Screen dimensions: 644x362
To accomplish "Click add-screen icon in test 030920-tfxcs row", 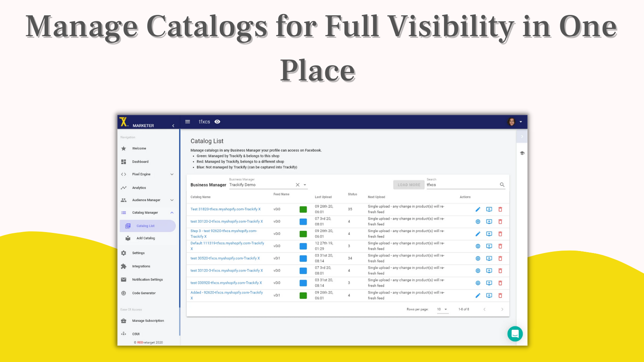I will [x=489, y=283].
